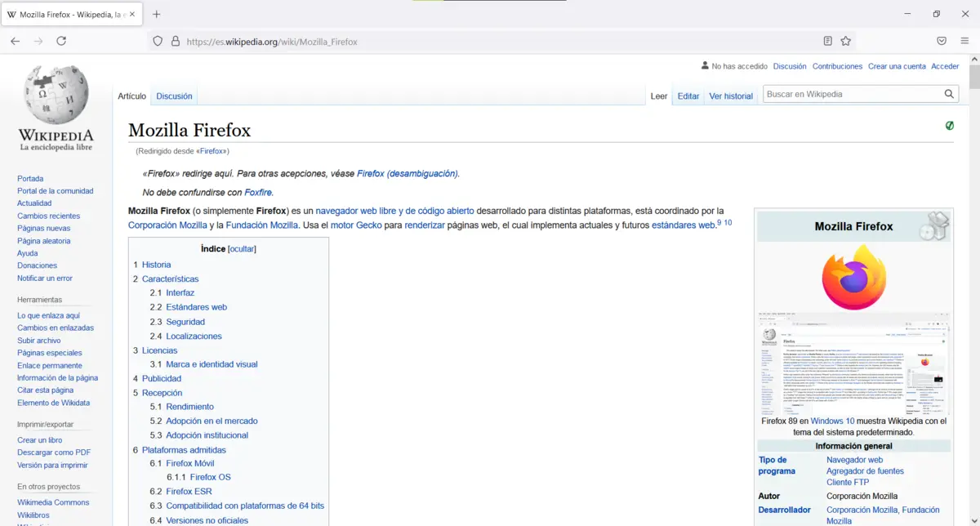The image size is (980, 526).
Task: Open the Firefox application menu
Action: 964,41
